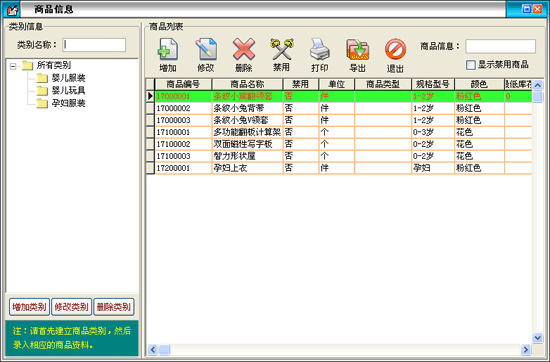Image resolution: width=550 pixels, height=362 pixels.
Task: Click the 增加类别 button
Action: pyautogui.click(x=29, y=307)
